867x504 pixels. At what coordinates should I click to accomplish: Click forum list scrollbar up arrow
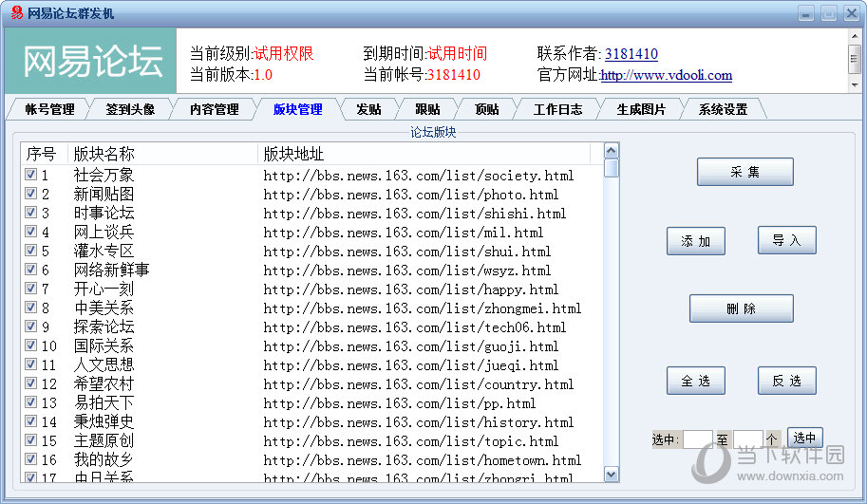point(611,151)
